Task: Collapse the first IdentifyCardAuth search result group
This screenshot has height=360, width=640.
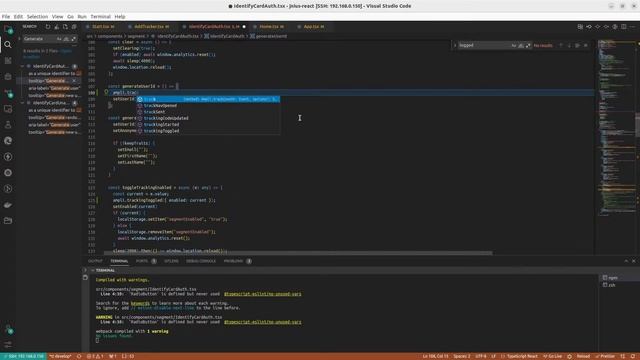Action: coord(23,66)
